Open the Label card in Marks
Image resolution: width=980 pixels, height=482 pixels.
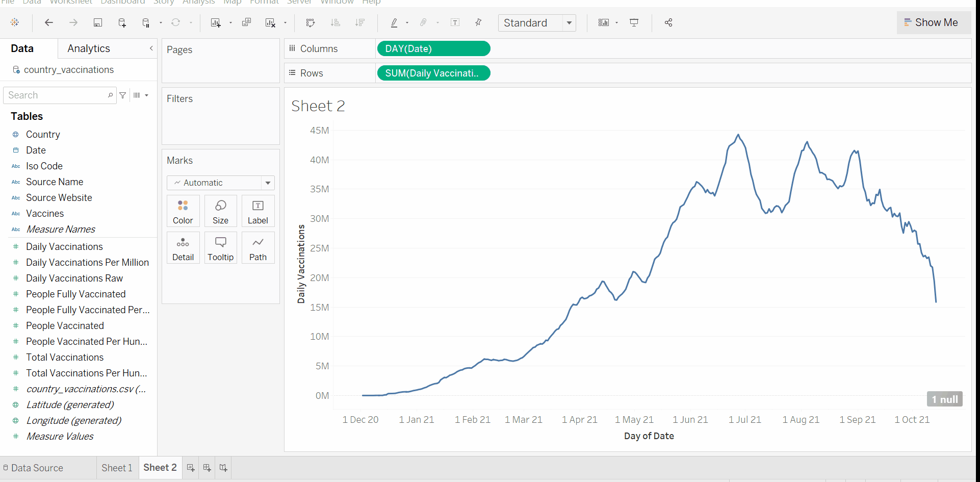coord(258,211)
